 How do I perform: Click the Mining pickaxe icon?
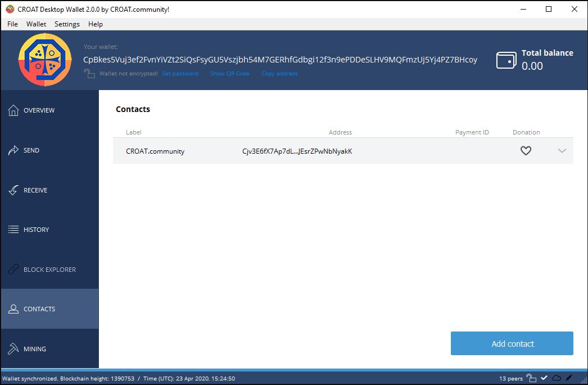coord(13,348)
